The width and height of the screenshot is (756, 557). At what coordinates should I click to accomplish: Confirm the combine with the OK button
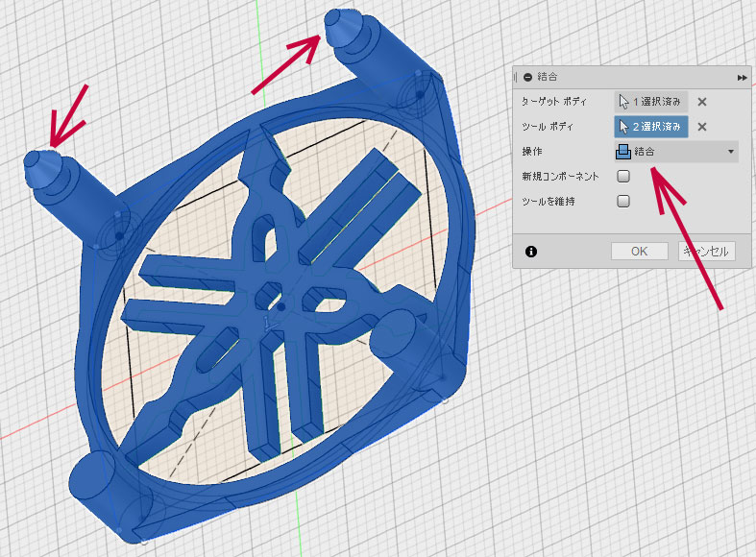pyautogui.click(x=639, y=252)
